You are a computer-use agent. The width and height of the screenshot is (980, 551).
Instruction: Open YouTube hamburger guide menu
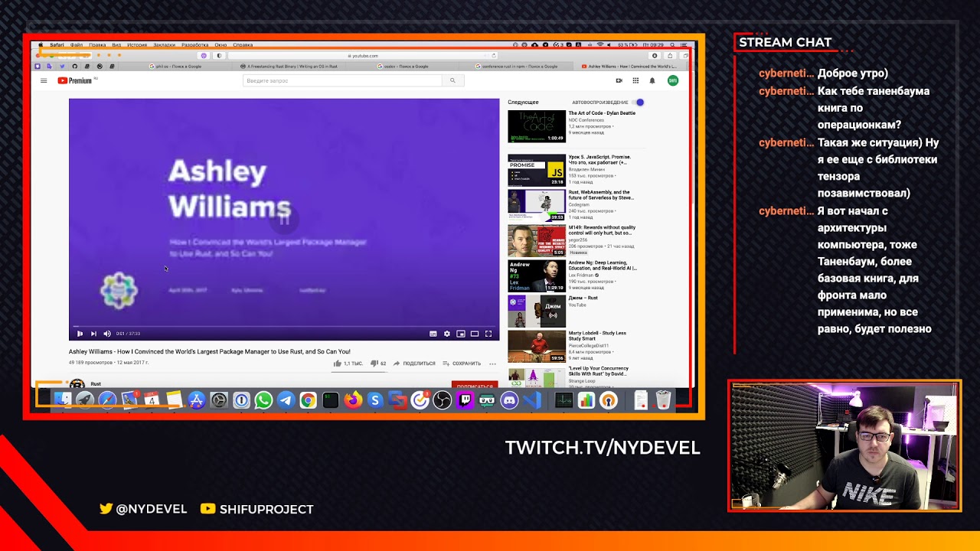pos(44,80)
